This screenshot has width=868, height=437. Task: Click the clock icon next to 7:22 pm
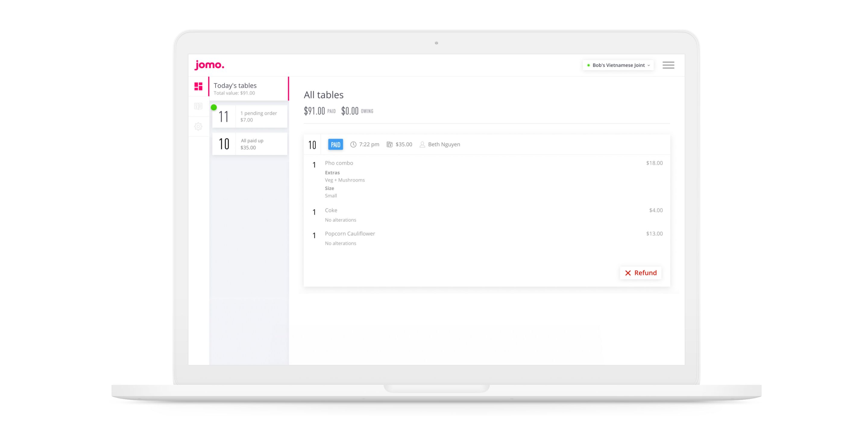[353, 144]
